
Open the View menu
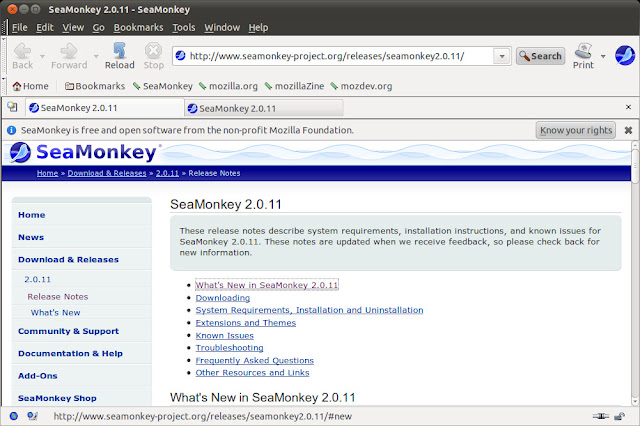pos(73,27)
